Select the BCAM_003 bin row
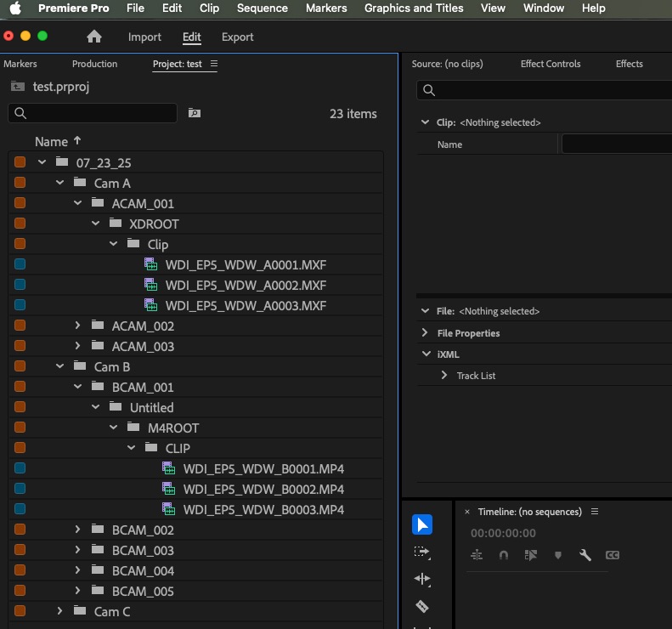 [x=195, y=550]
